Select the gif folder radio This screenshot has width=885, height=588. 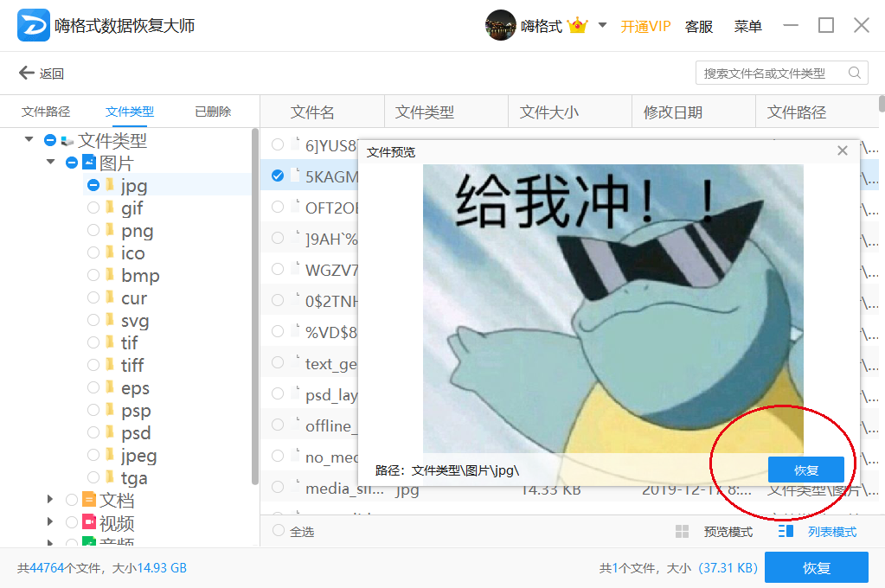tap(93, 208)
